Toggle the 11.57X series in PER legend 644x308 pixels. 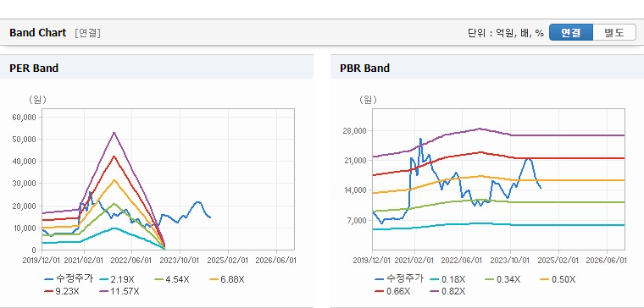pyautogui.click(x=119, y=291)
